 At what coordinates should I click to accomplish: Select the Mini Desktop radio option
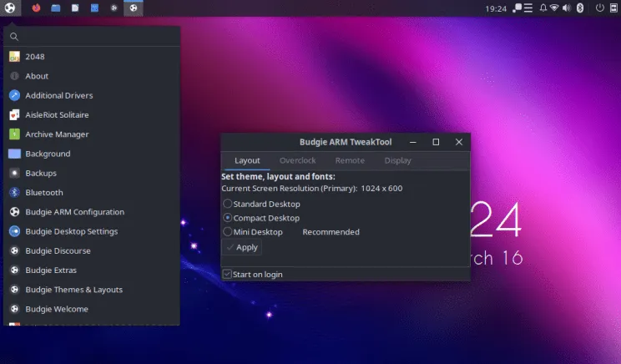[227, 232]
